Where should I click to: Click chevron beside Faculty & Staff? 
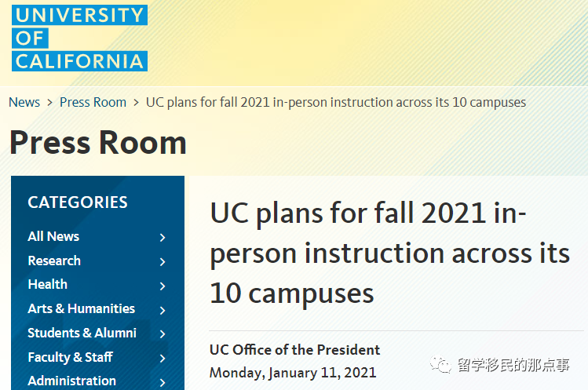(x=163, y=358)
